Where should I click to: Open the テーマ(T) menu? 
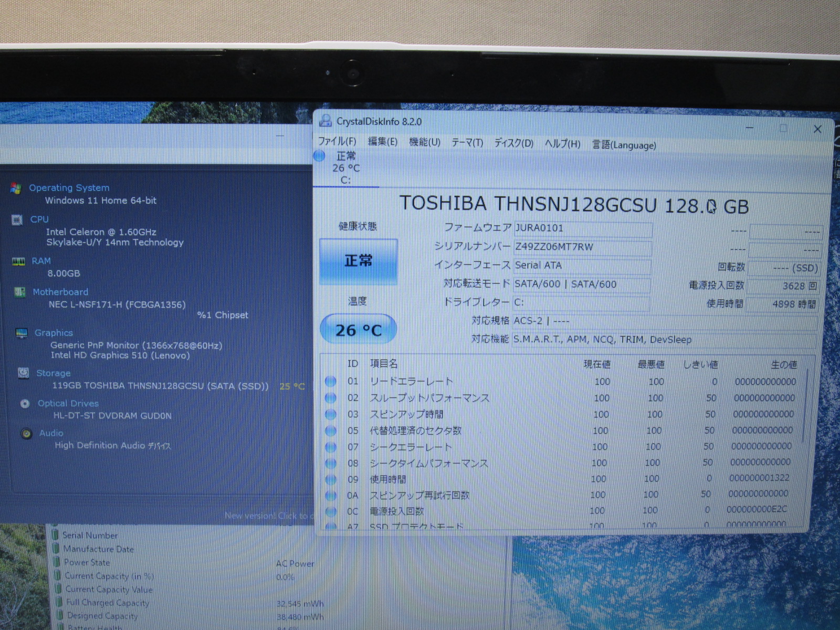pos(467,143)
